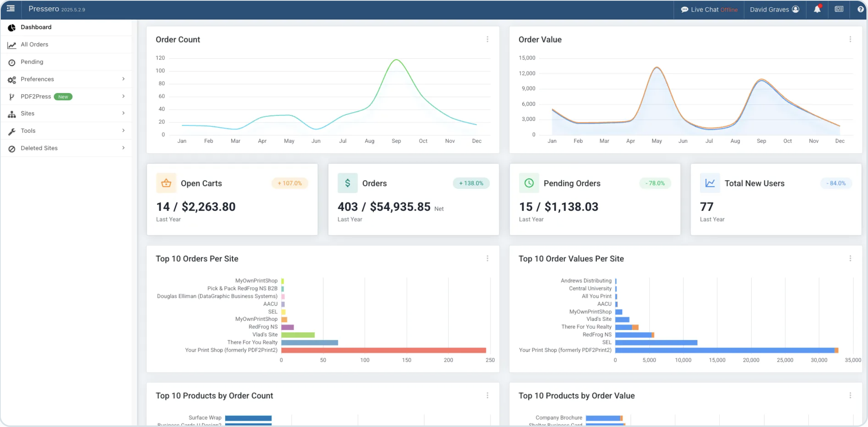Open the help question mark icon
The width and height of the screenshot is (868, 427).
pyautogui.click(x=860, y=9)
